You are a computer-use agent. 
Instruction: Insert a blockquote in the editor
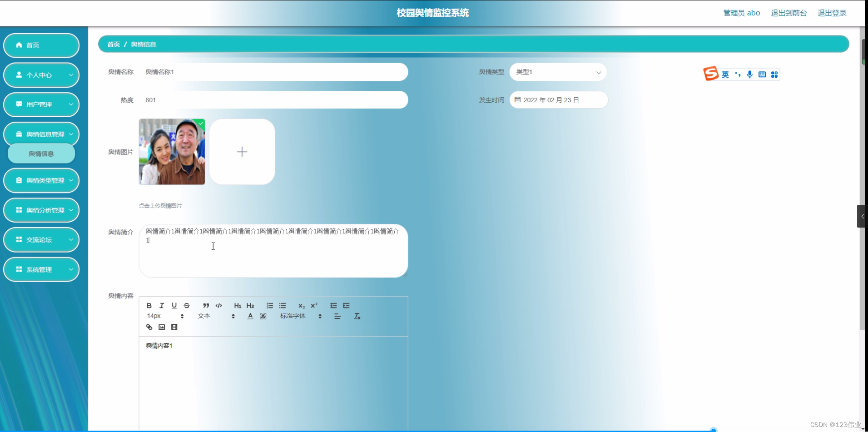206,305
